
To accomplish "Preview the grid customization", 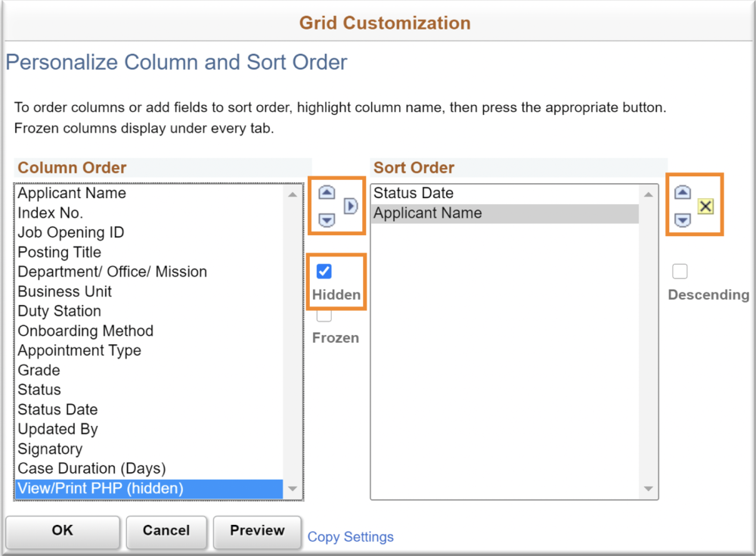I will (x=257, y=531).
